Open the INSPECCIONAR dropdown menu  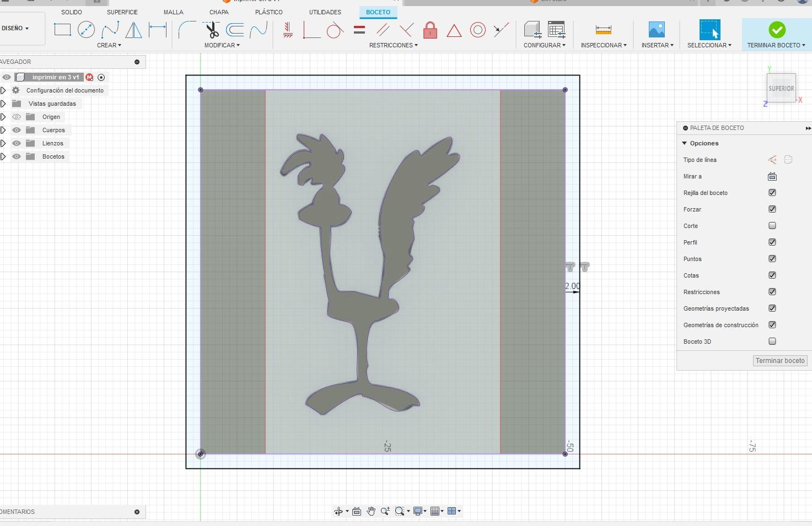pos(604,45)
